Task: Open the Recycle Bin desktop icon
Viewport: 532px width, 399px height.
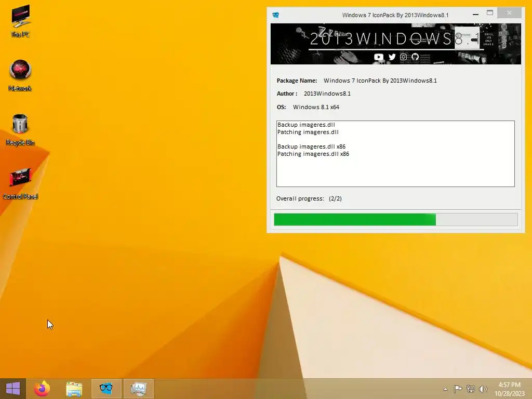Action: click(20, 129)
